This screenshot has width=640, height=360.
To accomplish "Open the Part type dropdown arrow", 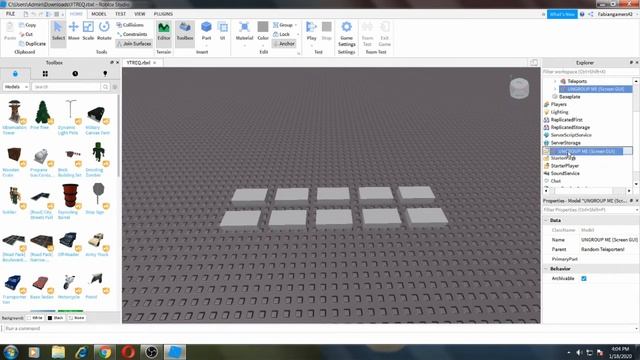I will [x=206, y=45].
